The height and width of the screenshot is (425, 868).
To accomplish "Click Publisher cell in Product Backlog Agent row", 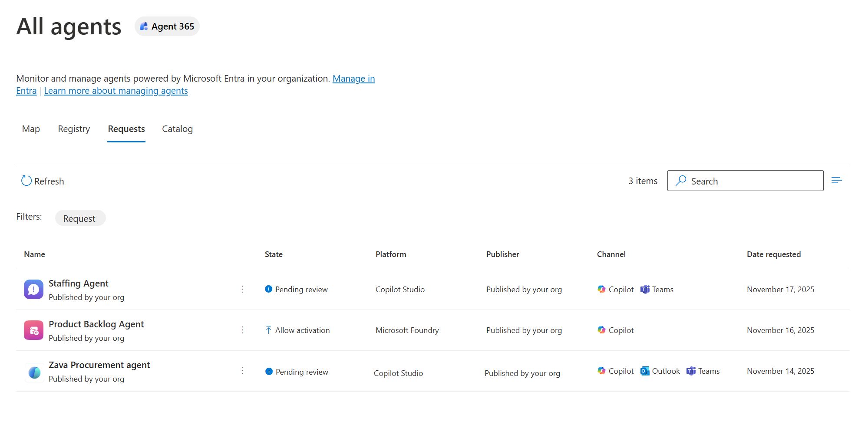I will (524, 330).
